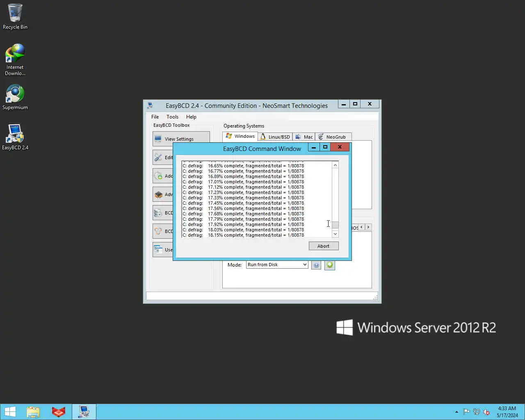Click the command output scrollbar thumb
Viewport: 525px width, 420px height.
[335, 225]
